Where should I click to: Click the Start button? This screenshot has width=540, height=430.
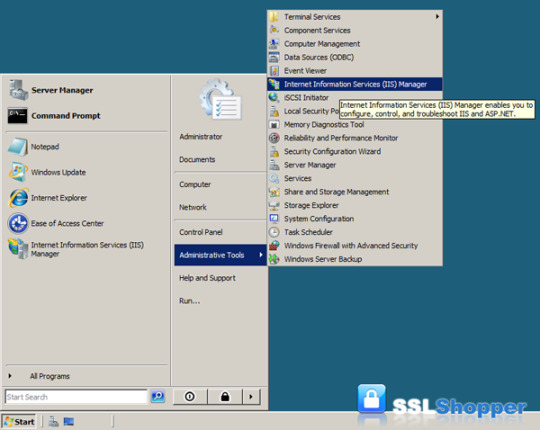click(x=19, y=421)
